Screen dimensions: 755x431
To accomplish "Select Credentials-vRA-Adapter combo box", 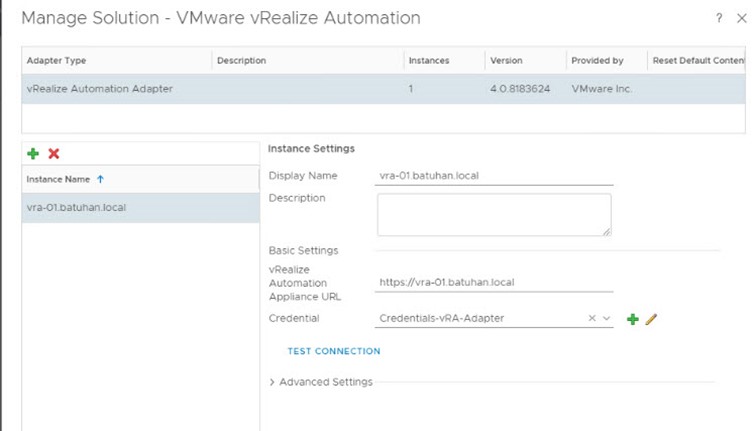I will 494,318.
